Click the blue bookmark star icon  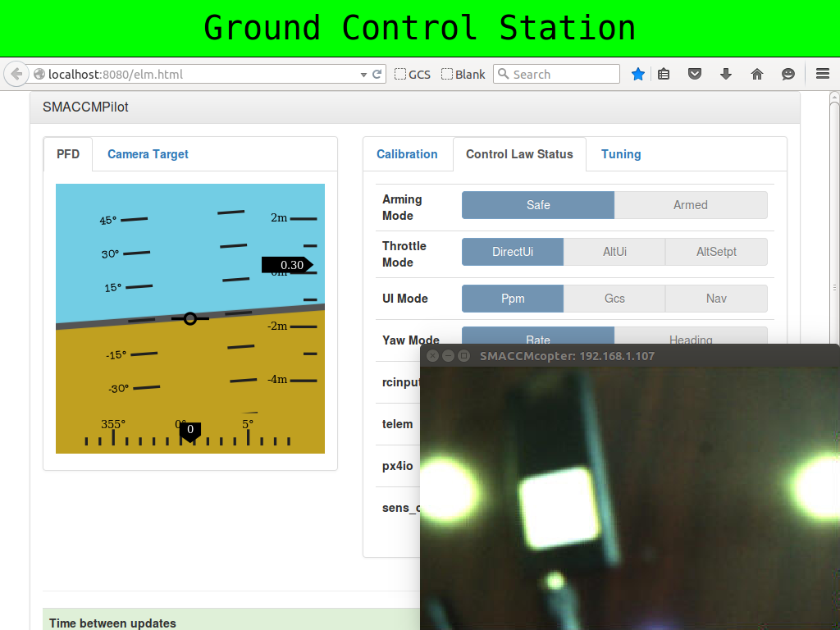[x=638, y=74]
